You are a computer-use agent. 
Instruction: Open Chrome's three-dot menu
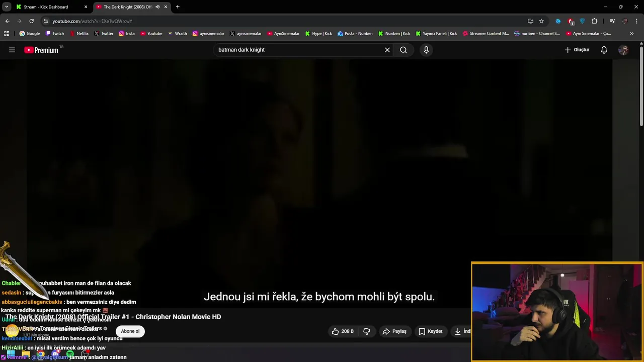pos(637,21)
